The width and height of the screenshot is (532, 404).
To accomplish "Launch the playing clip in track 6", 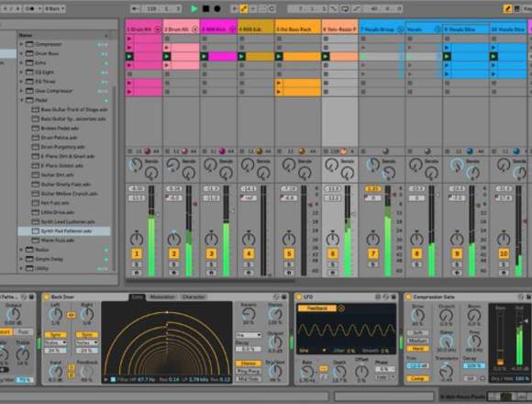I will pyautogui.click(x=326, y=56).
